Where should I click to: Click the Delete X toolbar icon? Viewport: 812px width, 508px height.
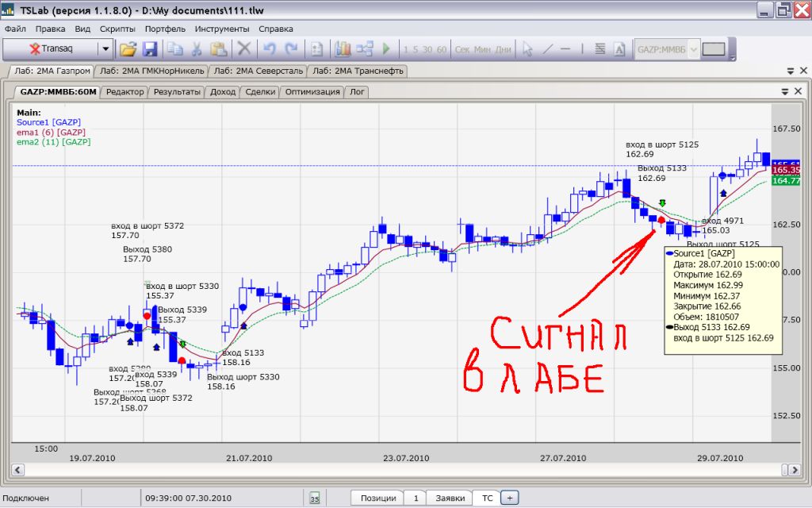click(x=244, y=49)
